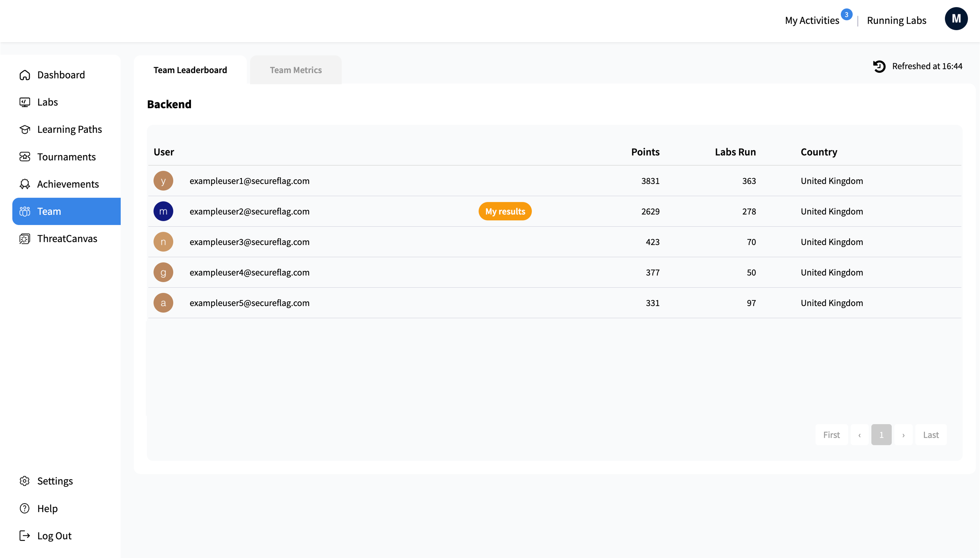The height and width of the screenshot is (558, 980).
Task: Click points value 331
Action: (x=653, y=303)
